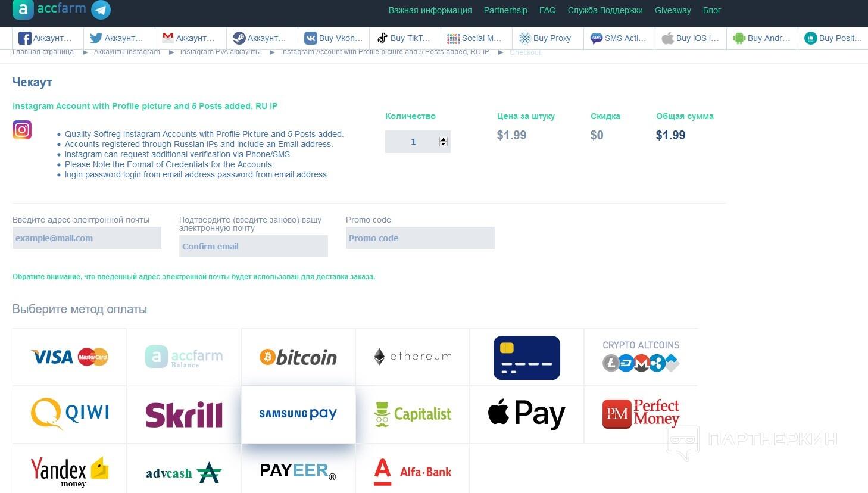Go to the Partnerhsip page
Image resolution: width=868 pixels, height=493 pixels.
coord(505,10)
